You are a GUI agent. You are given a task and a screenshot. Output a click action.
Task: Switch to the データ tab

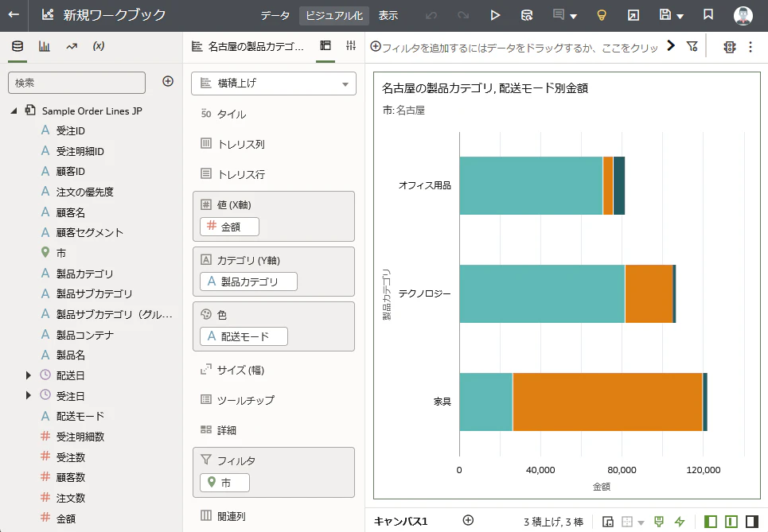point(275,16)
